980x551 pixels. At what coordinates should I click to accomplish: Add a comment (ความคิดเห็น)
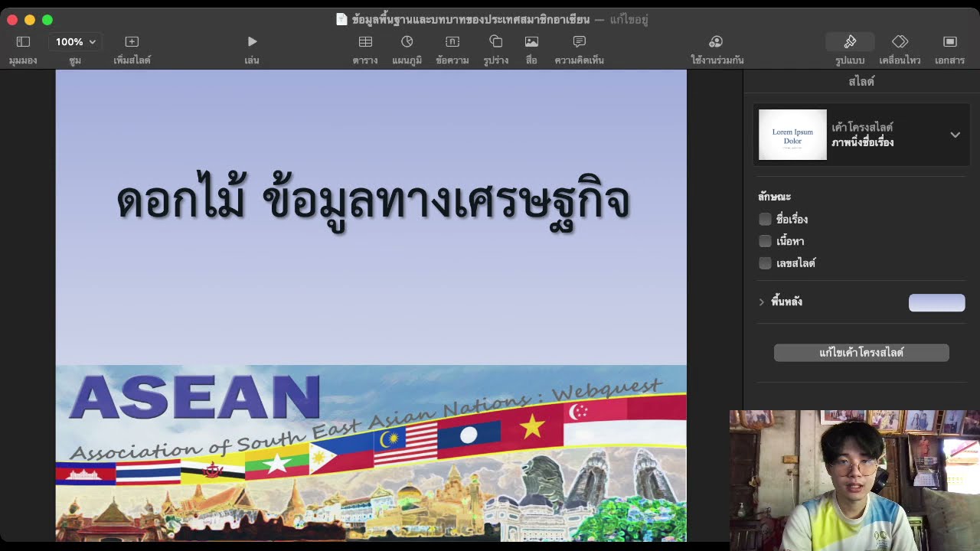(580, 42)
